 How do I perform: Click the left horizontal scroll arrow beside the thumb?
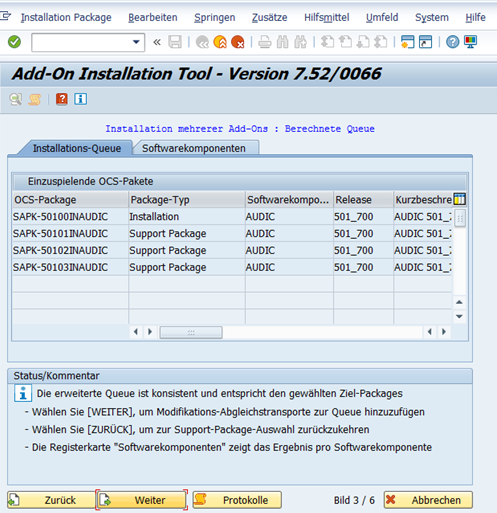click(x=136, y=332)
